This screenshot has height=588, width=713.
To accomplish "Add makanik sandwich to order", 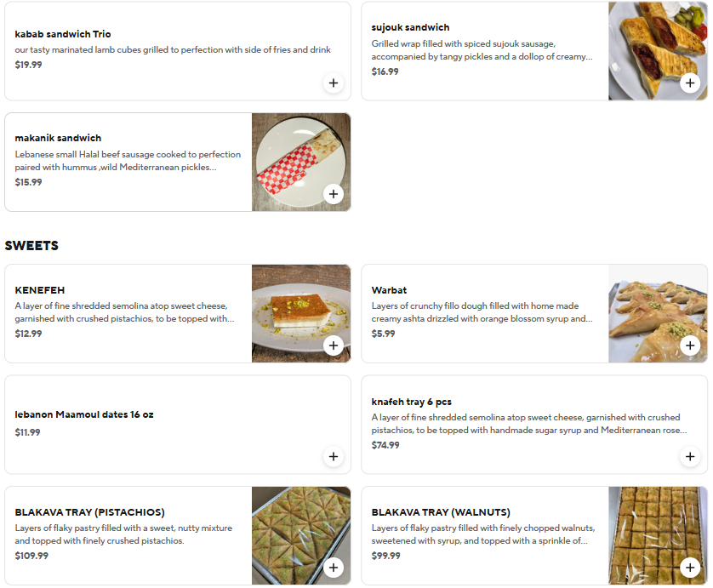I will [x=334, y=194].
